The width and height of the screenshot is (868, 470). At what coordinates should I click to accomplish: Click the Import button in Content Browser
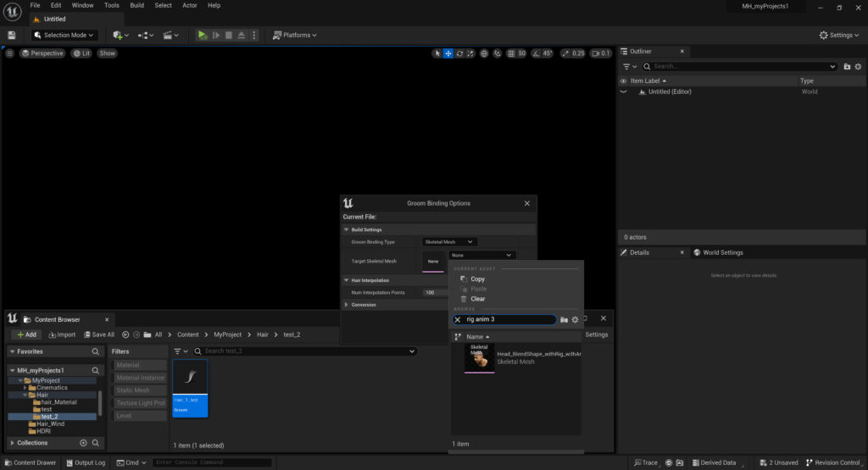click(61, 335)
